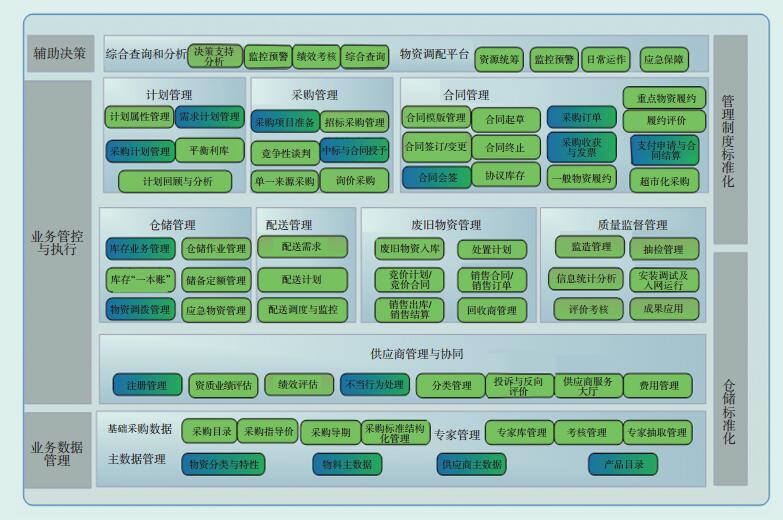Click the 配送计划 box
The height and width of the screenshot is (520, 783).
(x=302, y=279)
